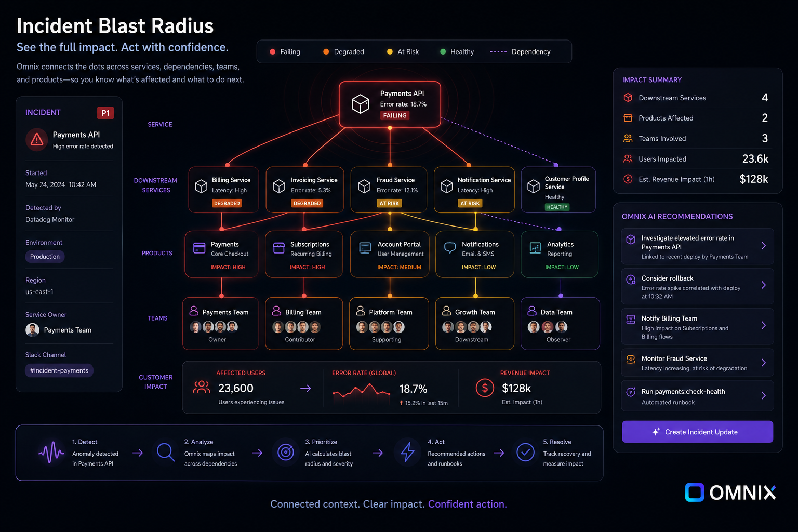Click the Act lightning bolt icon
The height and width of the screenshot is (532, 798).
(407, 452)
